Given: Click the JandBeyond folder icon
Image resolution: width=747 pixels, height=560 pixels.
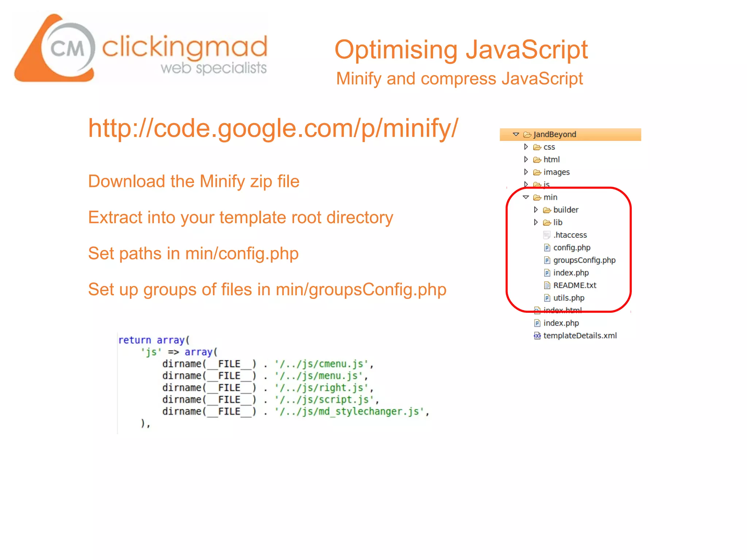Looking at the screenshot, I should (527, 135).
